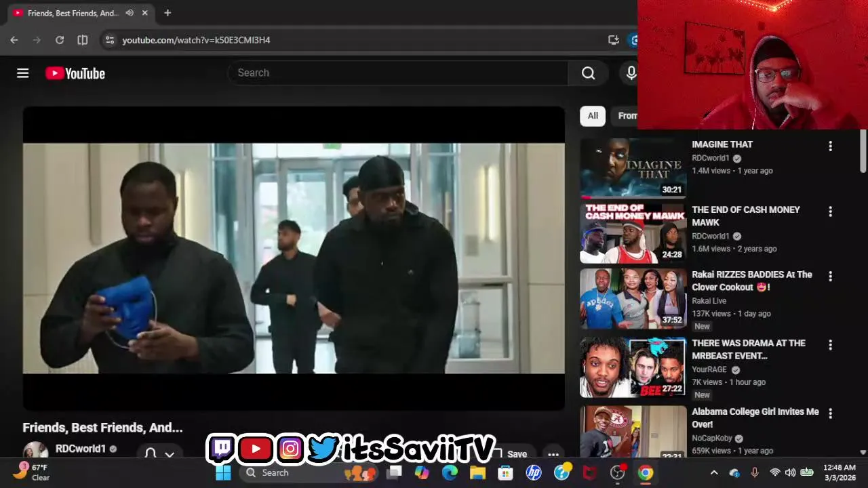Open the Rakai Live channel link
Image resolution: width=868 pixels, height=488 pixels.
coord(709,301)
